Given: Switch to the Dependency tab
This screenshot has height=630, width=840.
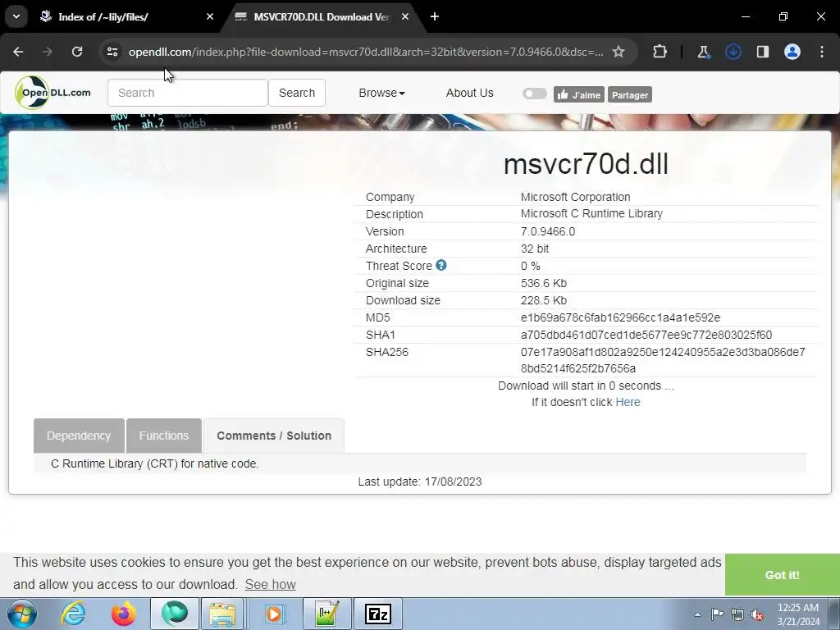Looking at the screenshot, I should pyautogui.click(x=79, y=436).
